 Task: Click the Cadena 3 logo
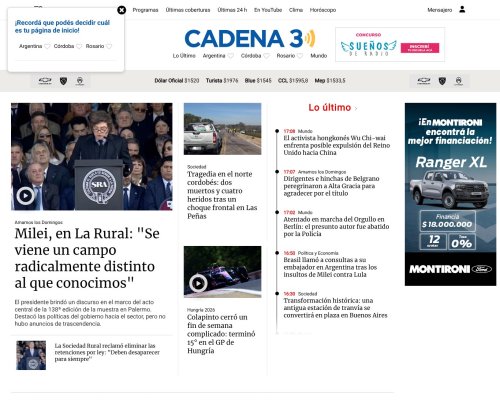[x=250, y=39]
